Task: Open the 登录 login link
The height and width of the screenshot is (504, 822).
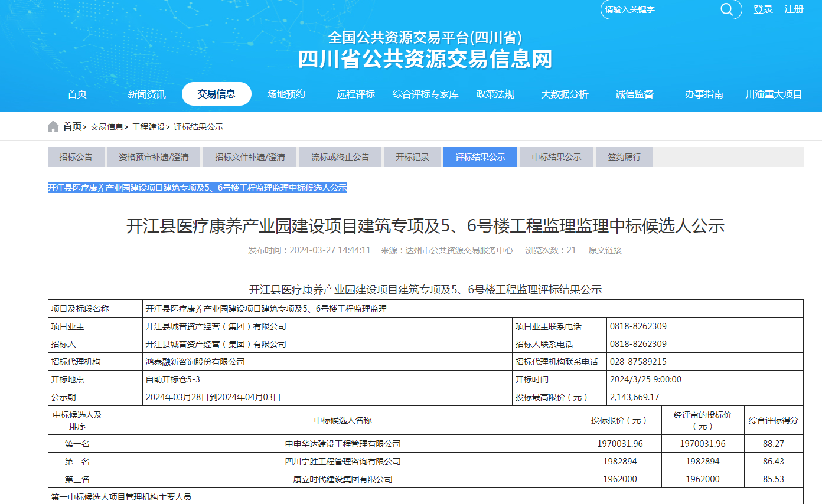Action: tap(763, 9)
